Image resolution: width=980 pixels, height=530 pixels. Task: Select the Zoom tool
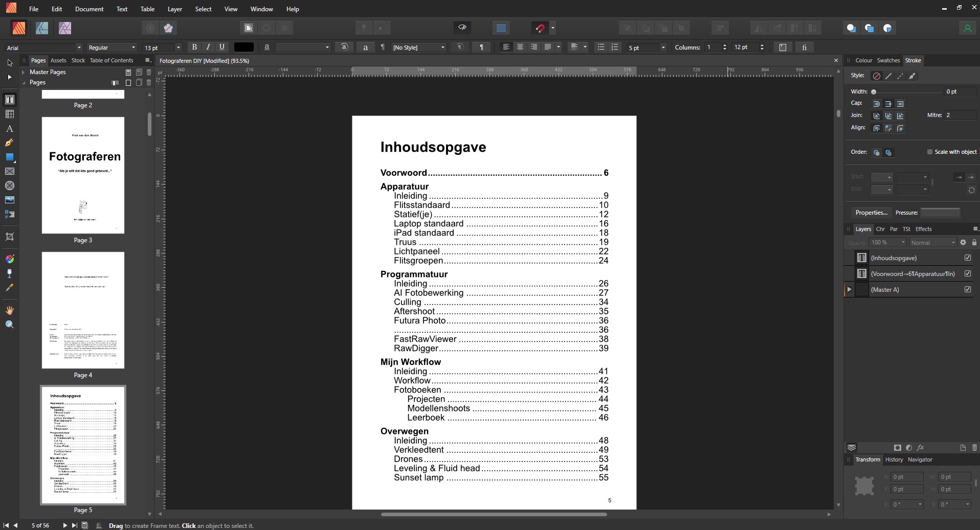(x=10, y=324)
